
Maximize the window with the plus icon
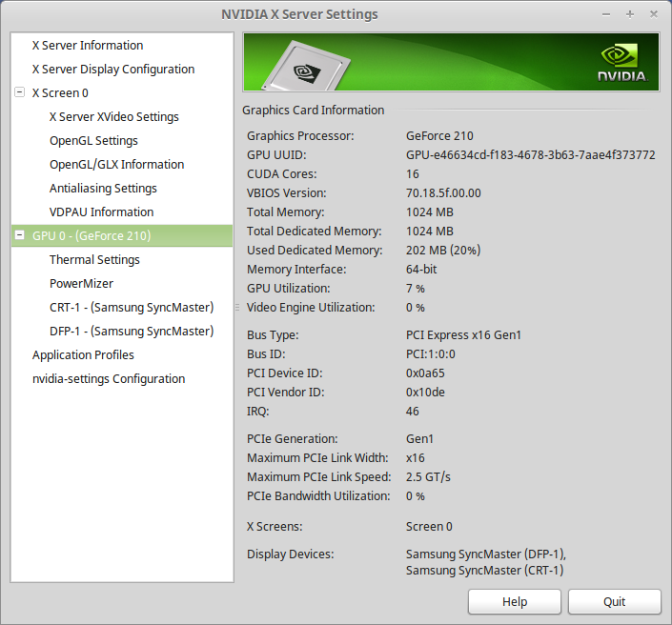tap(630, 14)
